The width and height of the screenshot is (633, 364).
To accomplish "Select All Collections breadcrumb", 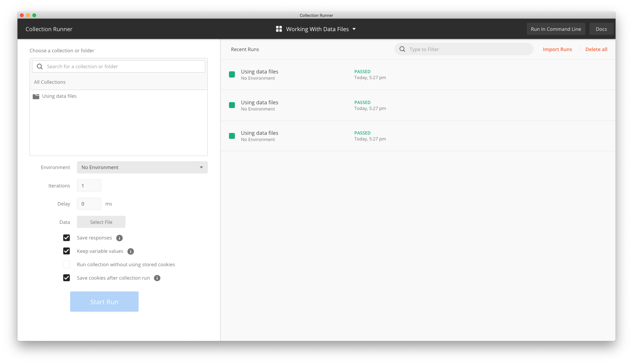I will (x=50, y=82).
